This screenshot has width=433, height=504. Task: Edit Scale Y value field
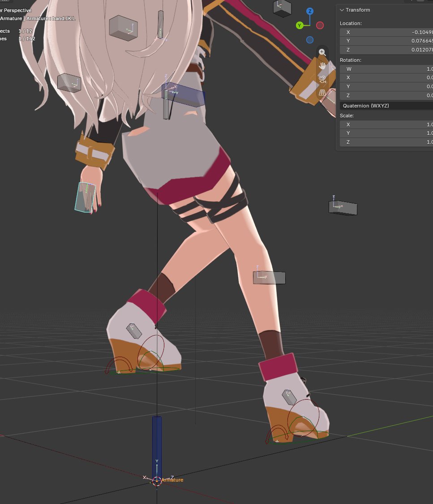[386, 133]
